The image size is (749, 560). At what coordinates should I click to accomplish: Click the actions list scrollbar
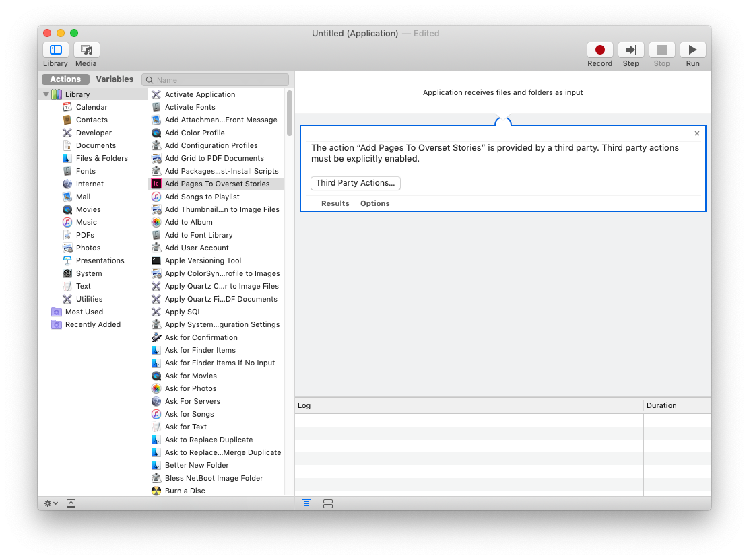point(290,113)
